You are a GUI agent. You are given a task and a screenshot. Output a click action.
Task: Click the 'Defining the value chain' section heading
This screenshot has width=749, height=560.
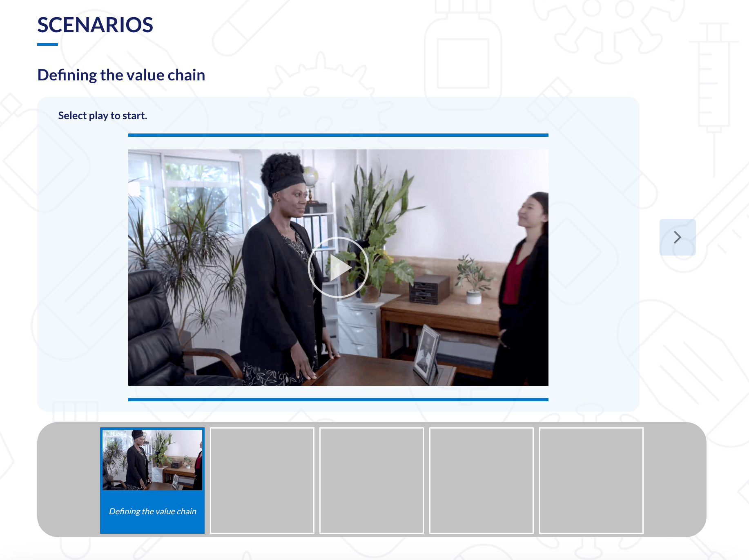click(x=121, y=75)
